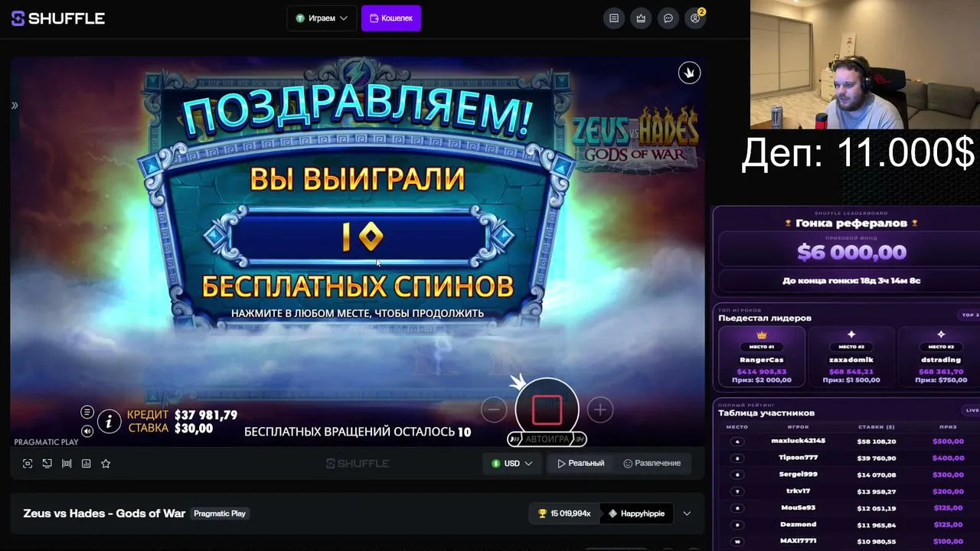Decrease the bet with minus button
The height and width of the screenshot is (551, 980).
pos(494,409)
